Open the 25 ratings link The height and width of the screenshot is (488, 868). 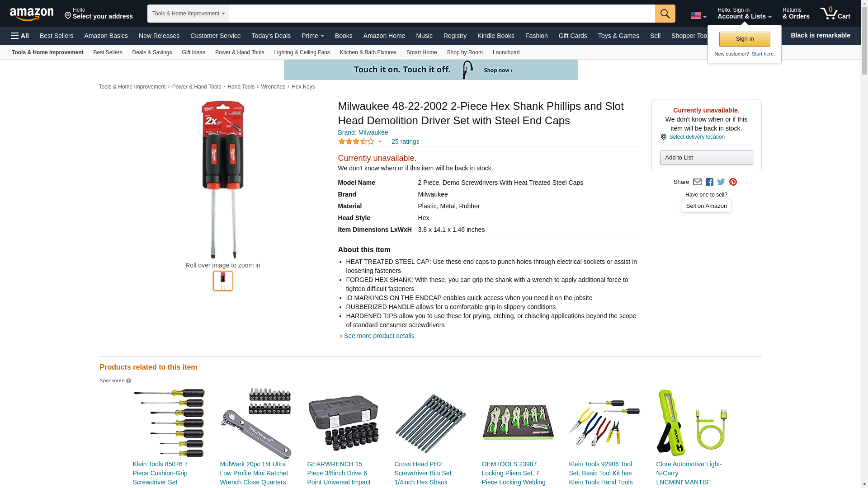click(x=405, y=141)
